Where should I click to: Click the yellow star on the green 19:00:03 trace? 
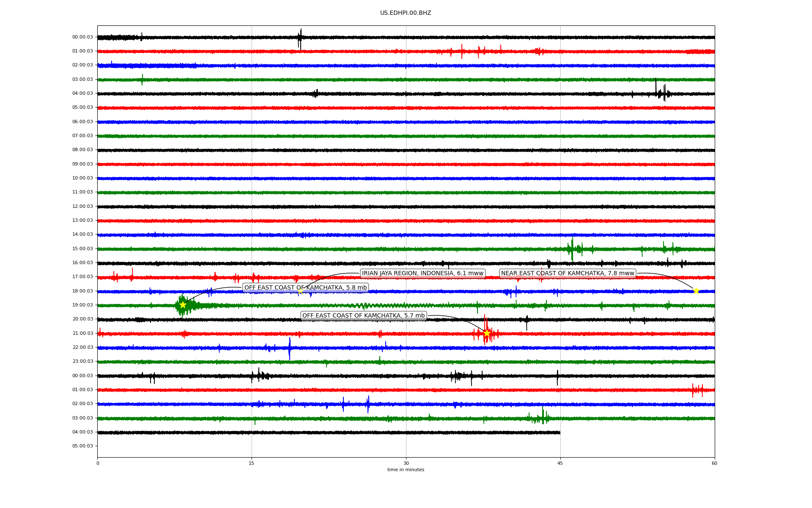[x=183, y=305]
